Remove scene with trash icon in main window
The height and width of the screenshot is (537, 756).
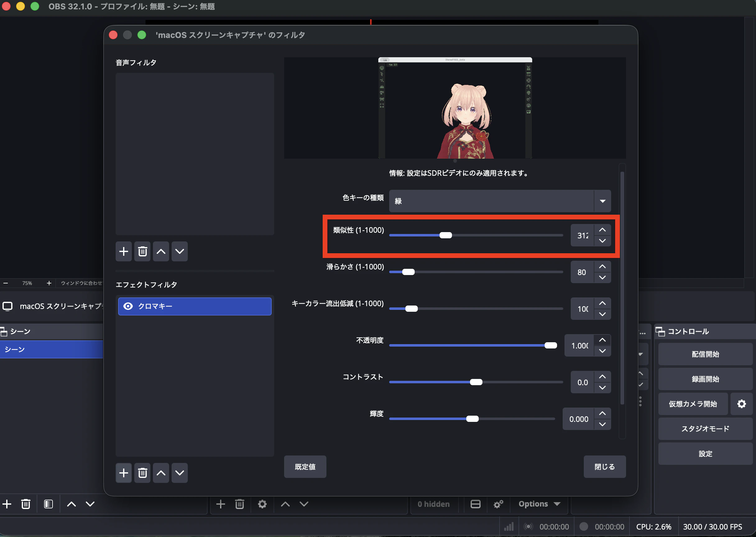tap(26, 504)
